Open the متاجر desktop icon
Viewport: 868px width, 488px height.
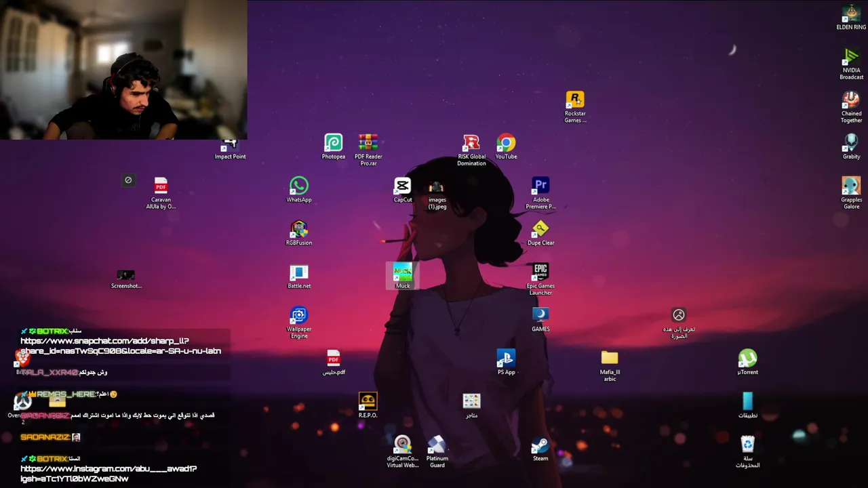(471, 405)
